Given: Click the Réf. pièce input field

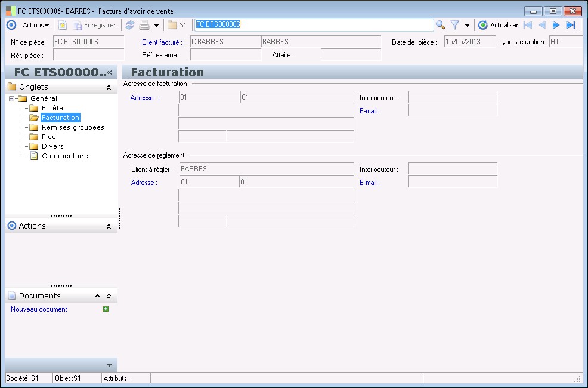Looking at the screenshot, I should 88,55.
